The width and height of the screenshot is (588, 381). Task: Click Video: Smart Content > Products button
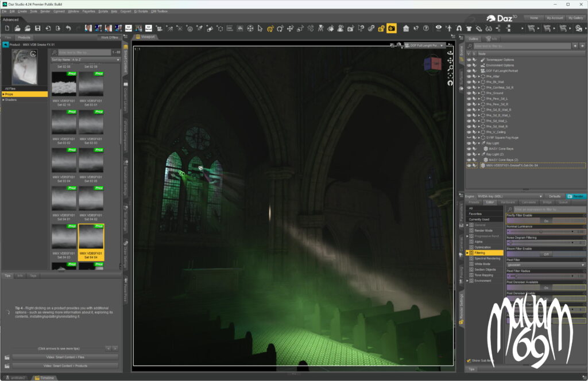[65, 366]
